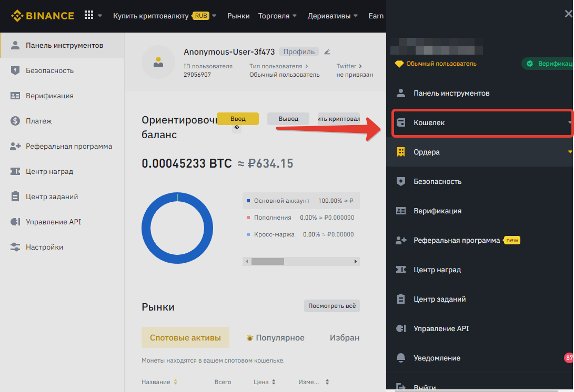Click the light blue Кросс-маржа legend swatch
Screen dimensions: 574x392
tap(248, 234)
